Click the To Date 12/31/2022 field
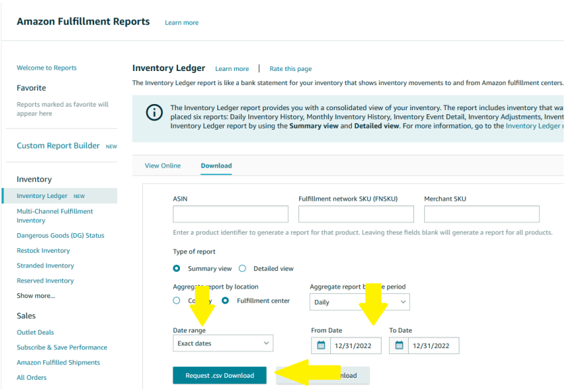This screenshot has width=565, height=392. pyautogui.click(x=434, y=345)
